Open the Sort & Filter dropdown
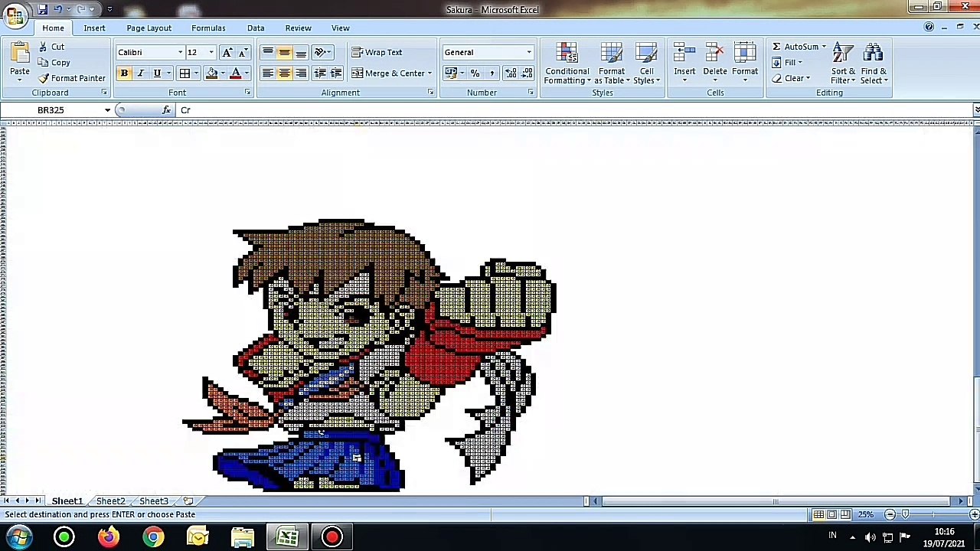This screenshot has width=980, height=551. 843,64
